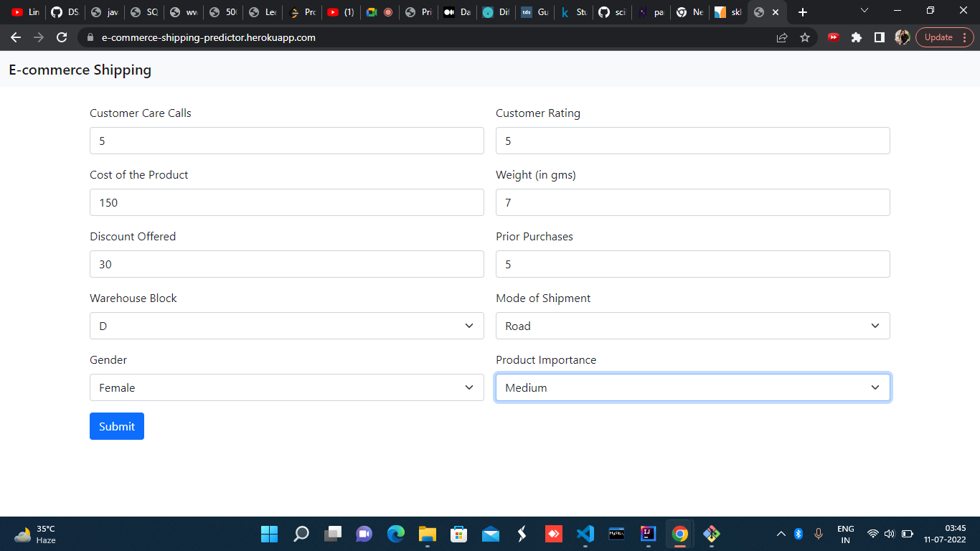
Task: Open Chrome's side panel icon
Action: tap(880, 37)
